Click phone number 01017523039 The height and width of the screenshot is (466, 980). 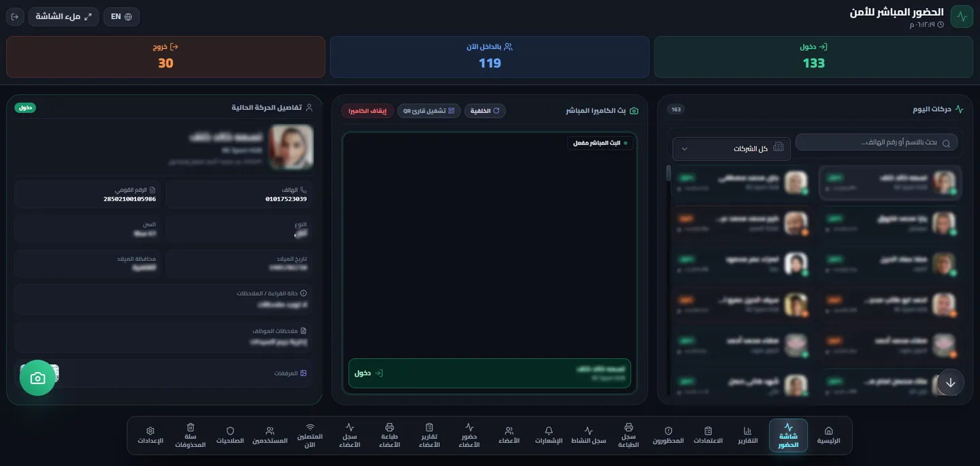pyautogui.click(x=286, y=199)
